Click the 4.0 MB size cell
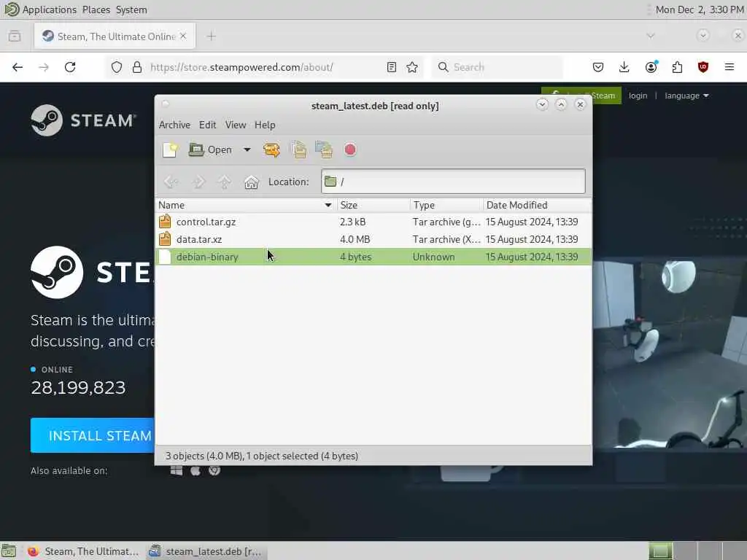Screen dimensions: 747x560 pyautogui.click(x=355, y=239)
